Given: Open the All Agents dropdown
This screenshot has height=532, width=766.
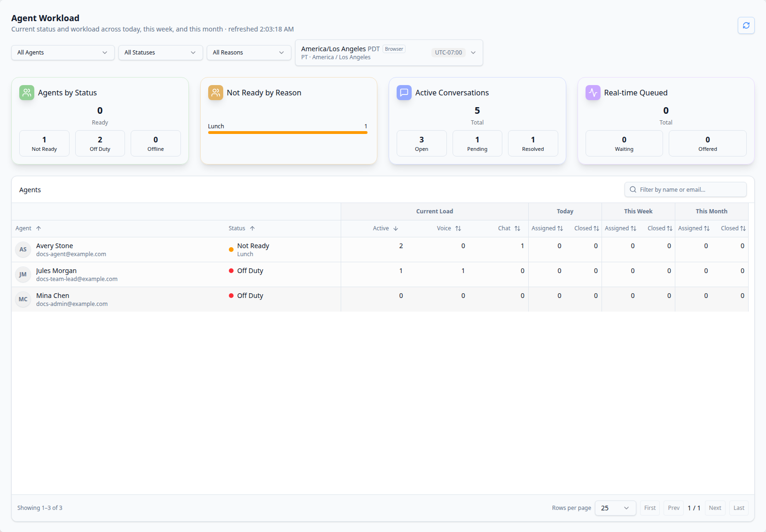Looking at the screenshot, I should tap(63, 53).
